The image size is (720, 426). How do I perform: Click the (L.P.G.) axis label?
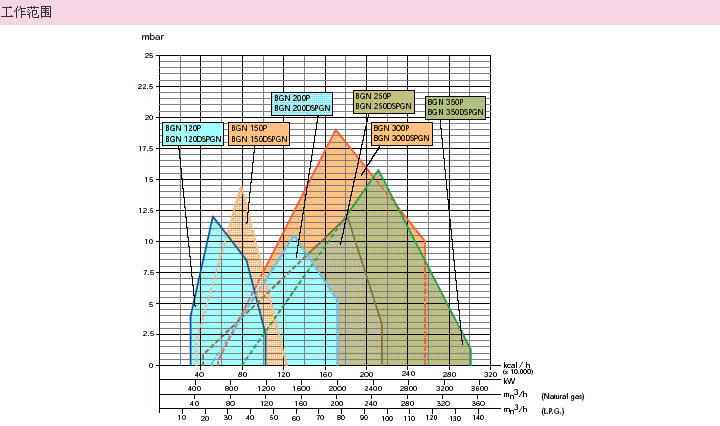coord(554,412)
